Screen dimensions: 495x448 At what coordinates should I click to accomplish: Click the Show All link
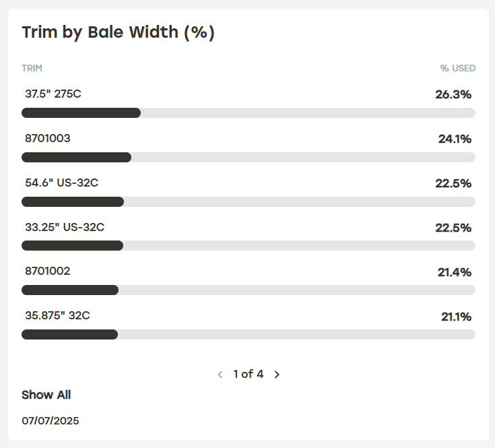pyautogui.click(x=46, y=395)
